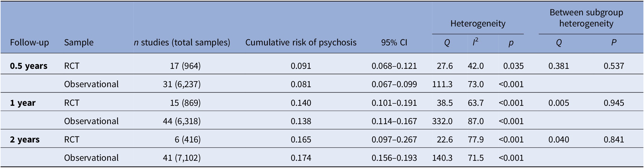Click cumulative risk value 0.174
This screenshot has height=168, width=644.
coord(301,158)
